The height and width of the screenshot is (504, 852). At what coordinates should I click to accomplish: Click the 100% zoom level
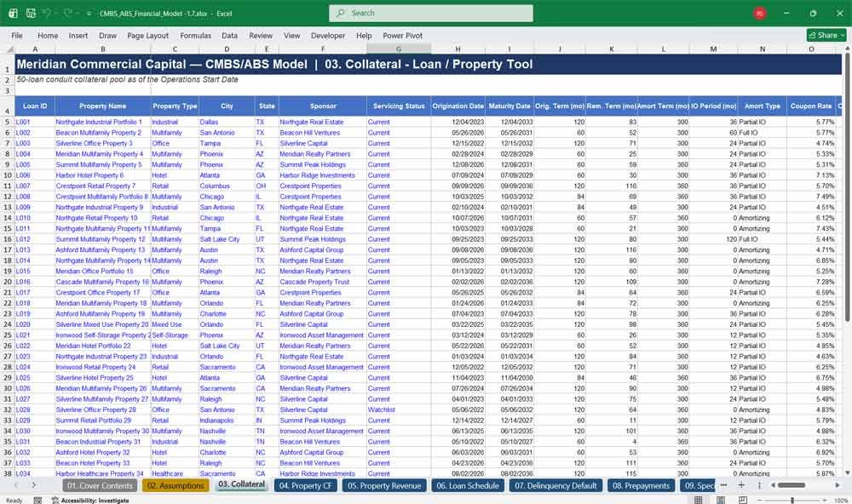click(841, 501)
